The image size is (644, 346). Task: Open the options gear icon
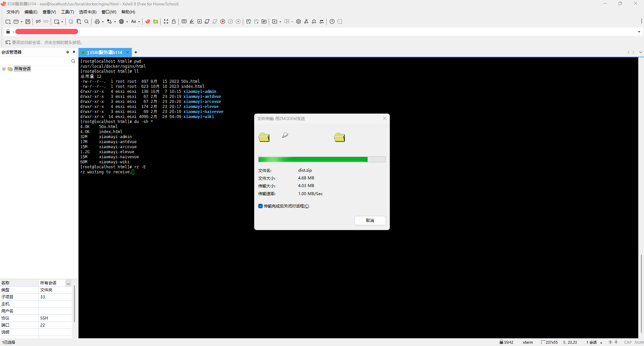pyautogui.click(x=299, y=21)
